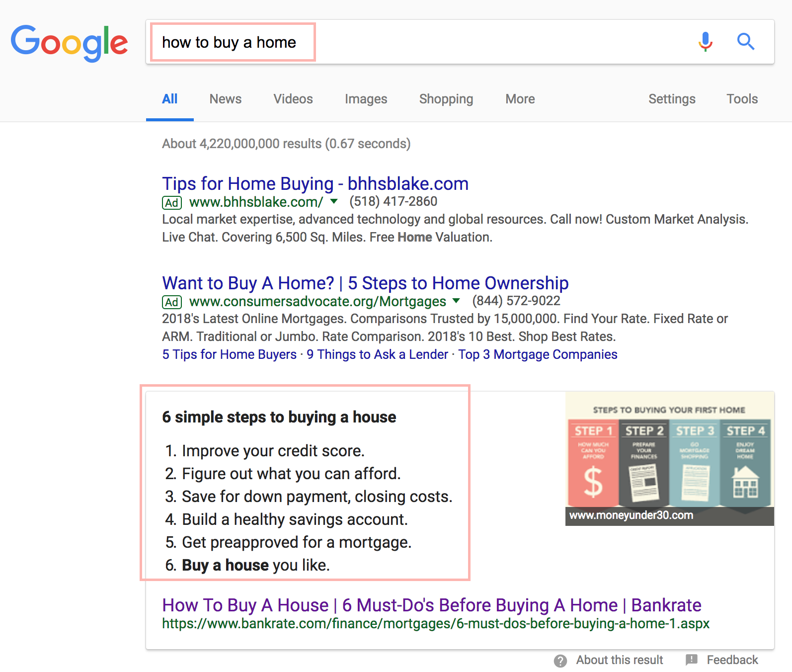Click the www.moneyunder30.com image caption
The image size is (792, 672).
631,515
